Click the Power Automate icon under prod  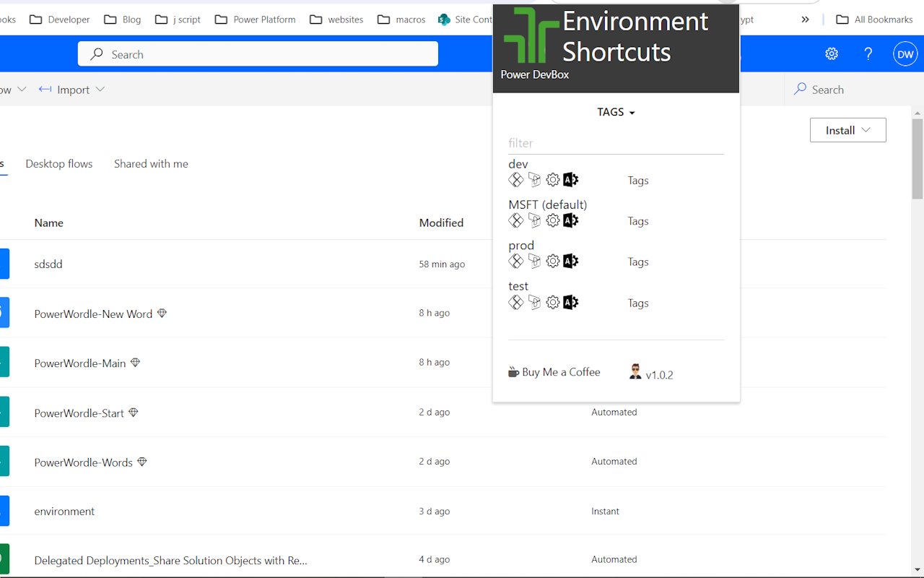(534, 261)
